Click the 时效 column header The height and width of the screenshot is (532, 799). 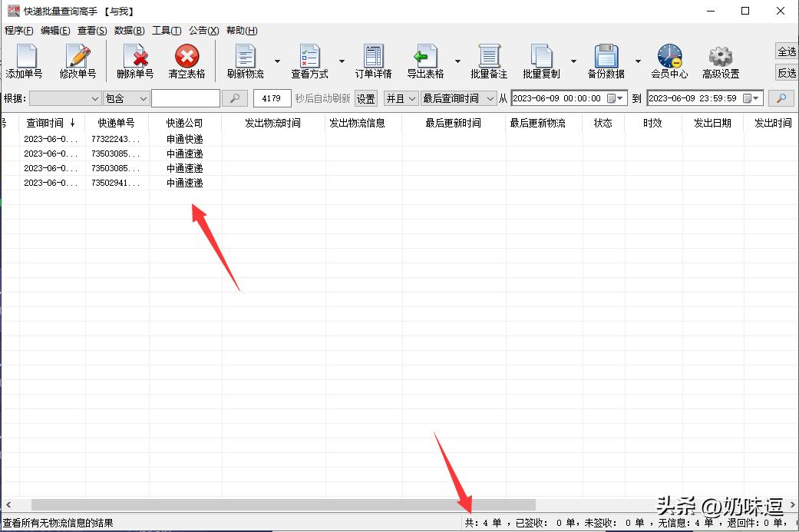pos(652,123)
